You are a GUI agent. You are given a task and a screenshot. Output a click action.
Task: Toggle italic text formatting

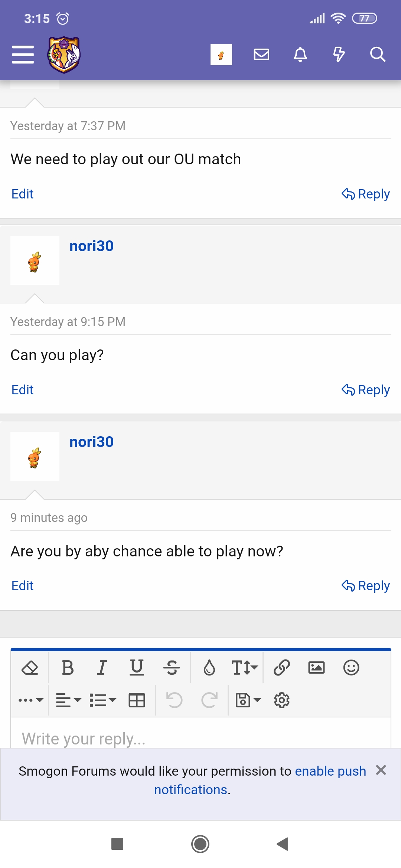pyautogui.click(x=102, y=668)
